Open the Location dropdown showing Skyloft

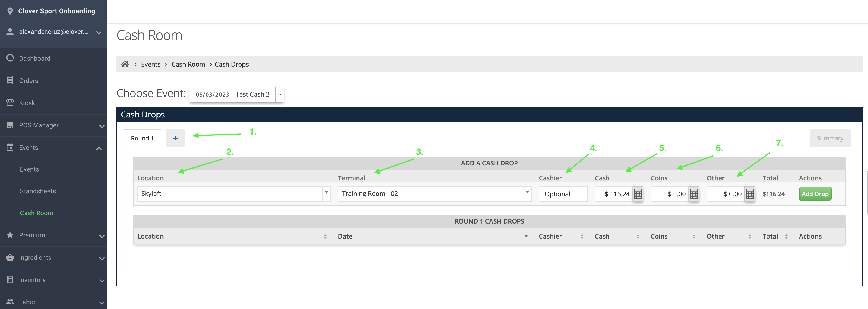coord(234,194)
